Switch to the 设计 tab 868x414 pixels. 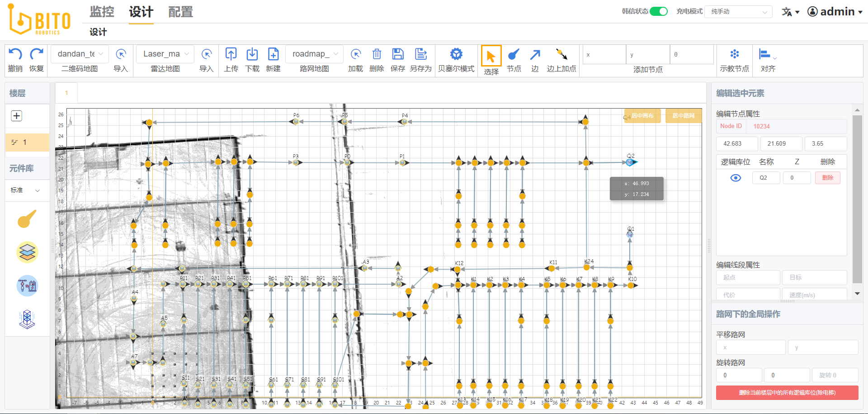pyautogui.click(x=141, y=12)
